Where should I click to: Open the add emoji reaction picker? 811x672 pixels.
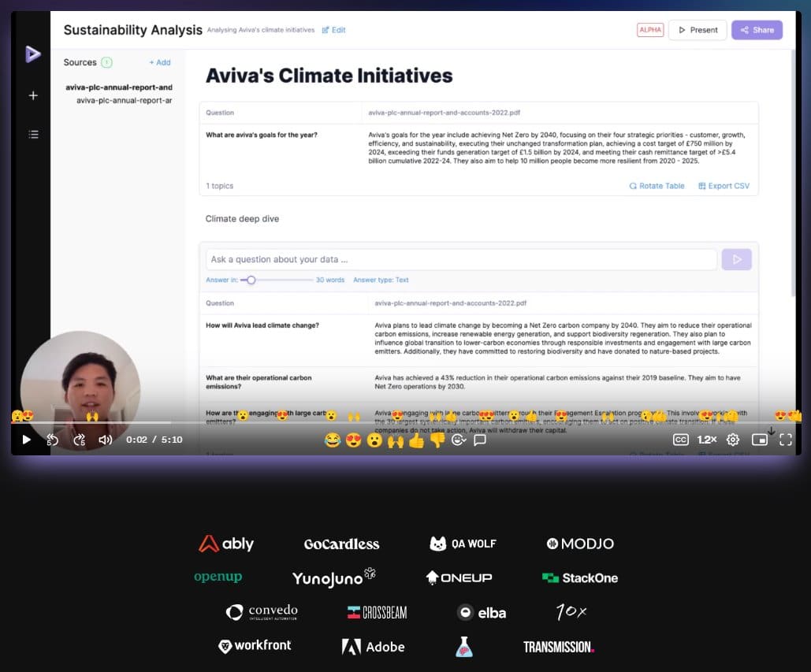point(458,440)
